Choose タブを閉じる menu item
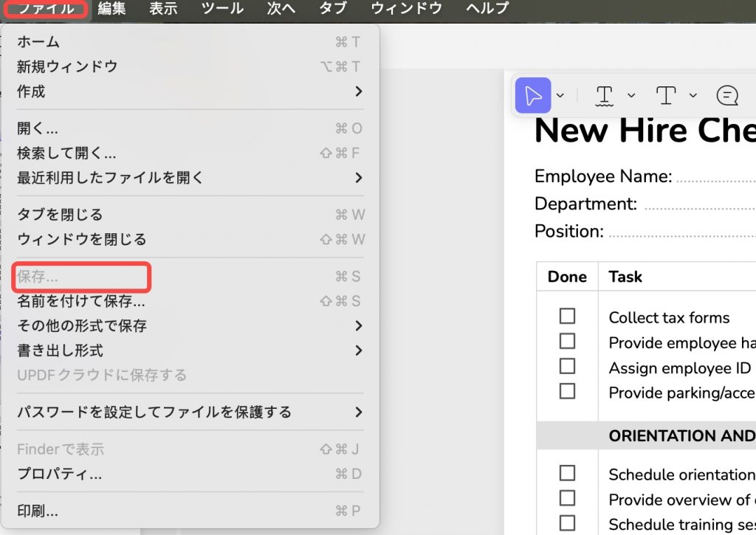The width and height of the screenshot is (756, 535). 190,215
